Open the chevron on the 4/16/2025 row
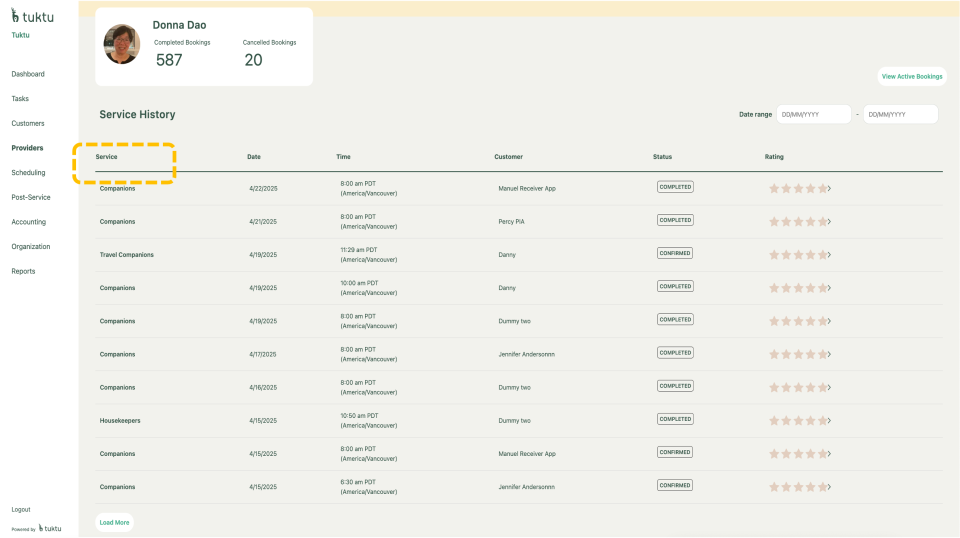The width and height of the screenshot is (960, 538). click(x=829, y=387)
